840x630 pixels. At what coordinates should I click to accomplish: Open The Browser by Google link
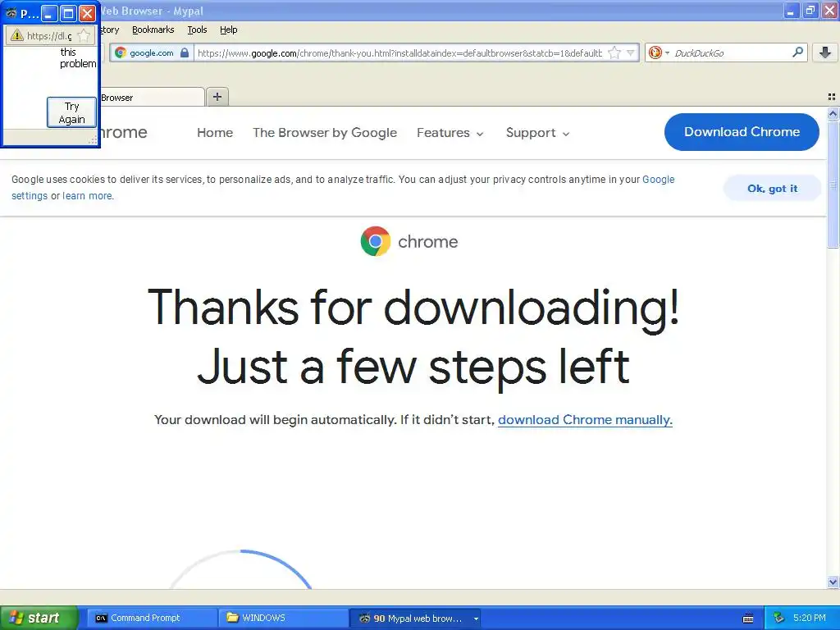tap(325, 132)
